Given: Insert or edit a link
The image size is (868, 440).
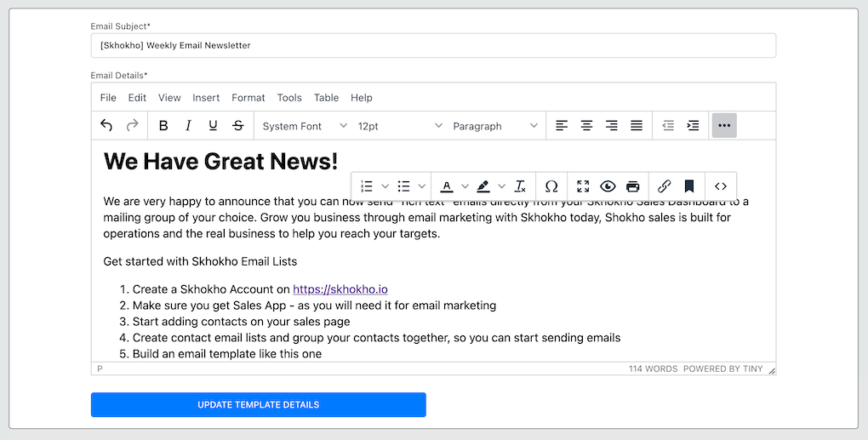Looking at the screenshot, I should click(665, 186).
